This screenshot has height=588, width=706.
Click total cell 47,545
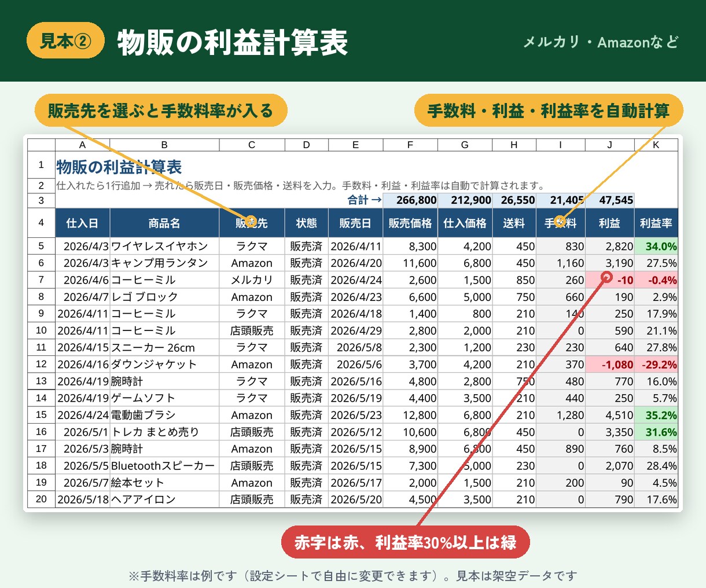click(x=609, y=200)
